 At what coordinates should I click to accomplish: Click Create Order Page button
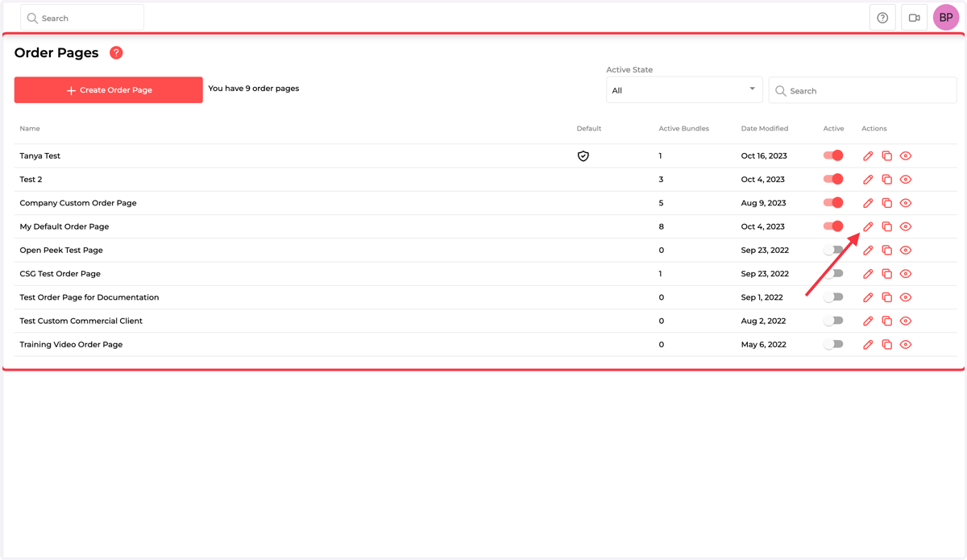pyautogui.click(x=109, y=90)
